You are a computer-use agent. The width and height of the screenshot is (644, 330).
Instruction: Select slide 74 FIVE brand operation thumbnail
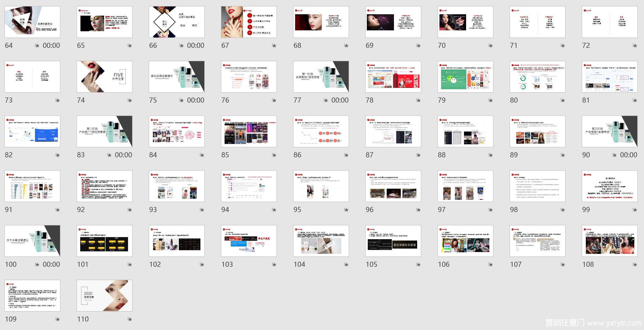[x=105, y=77]
